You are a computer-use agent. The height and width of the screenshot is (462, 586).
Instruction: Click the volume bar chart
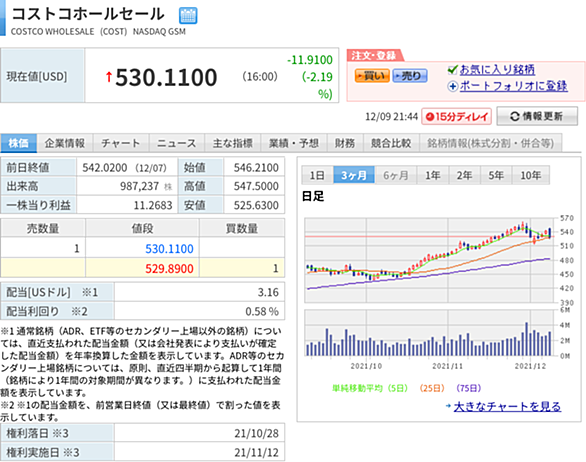point(429,333)
